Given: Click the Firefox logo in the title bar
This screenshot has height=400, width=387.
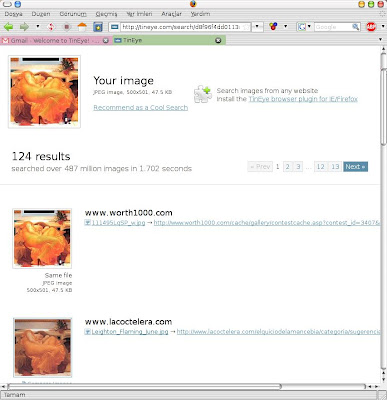Looking at the screenshot, I should click(x=193, y=4).
